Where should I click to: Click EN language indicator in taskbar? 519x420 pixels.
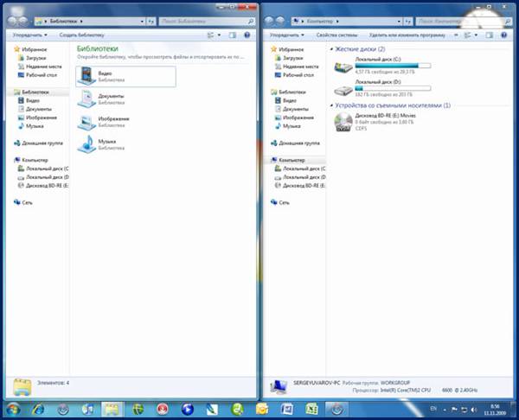[433, 409]
